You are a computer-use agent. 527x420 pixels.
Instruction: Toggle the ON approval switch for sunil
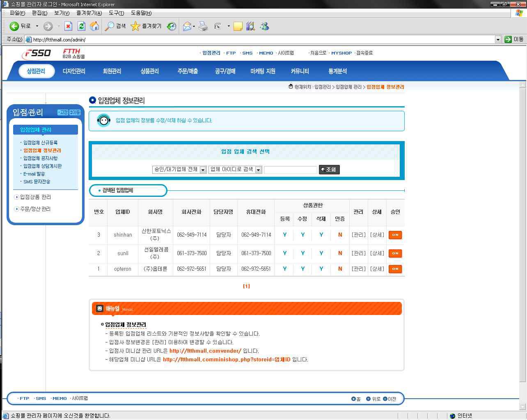coord(395,253)
